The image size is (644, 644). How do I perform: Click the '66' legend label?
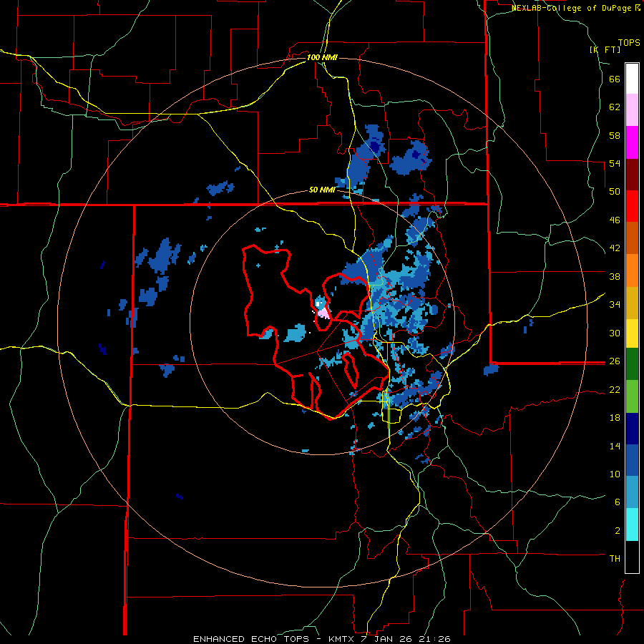(615, 79)
